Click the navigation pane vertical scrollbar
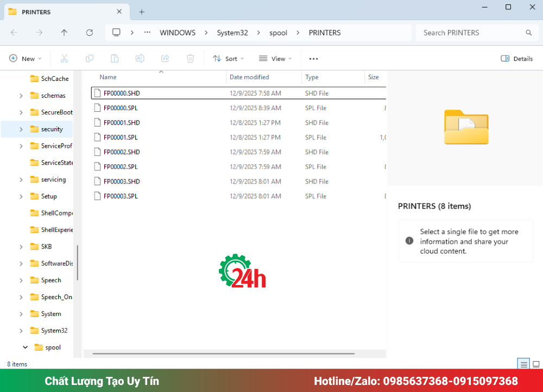Viewport: 543px width, 392px height. tap(78, 262)
